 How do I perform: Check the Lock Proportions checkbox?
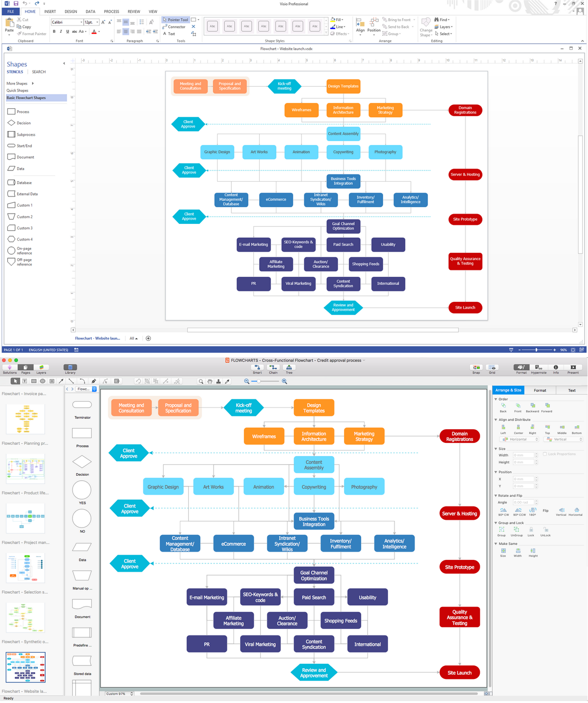(544, 454)
